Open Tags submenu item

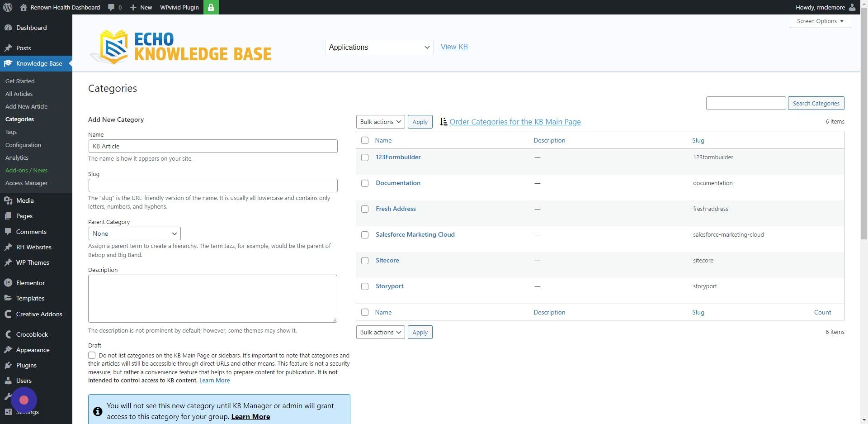[x=11, y=132]
